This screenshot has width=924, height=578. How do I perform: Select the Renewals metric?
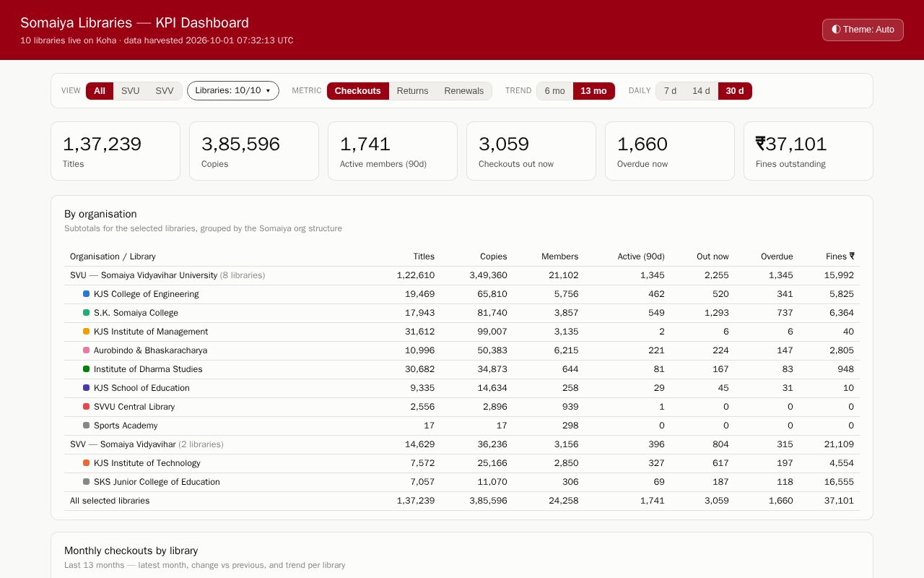click(464, 91)
